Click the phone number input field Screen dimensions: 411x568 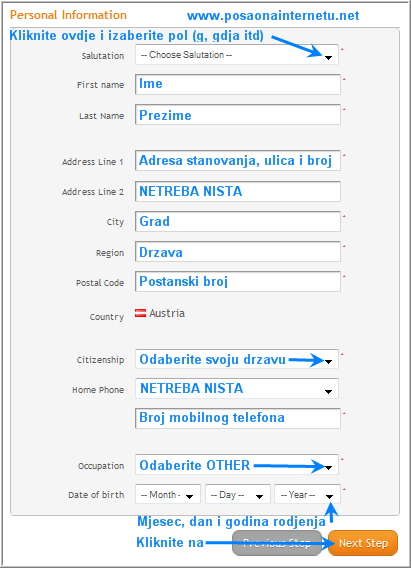coord(238,418)
